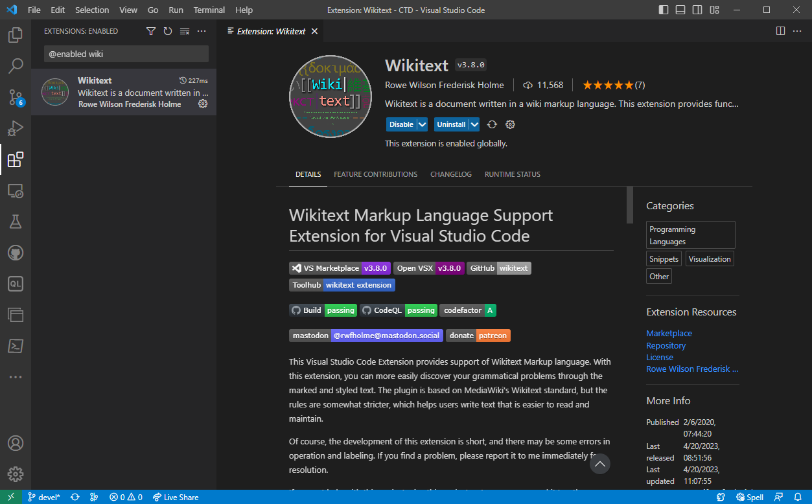Open the Repository link under Extension Resources
Viewport: 812px width, 504px height.
click(666, 345)
